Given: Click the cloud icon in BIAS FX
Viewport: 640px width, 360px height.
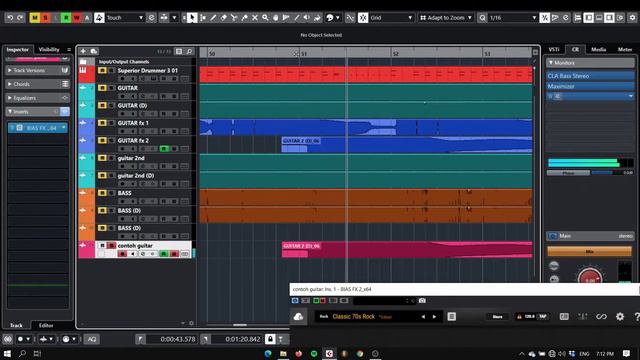Looking at the screenshot, I should (298, 317).
